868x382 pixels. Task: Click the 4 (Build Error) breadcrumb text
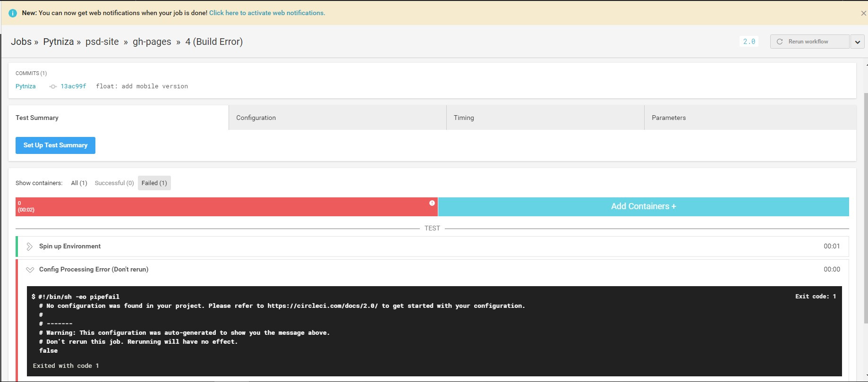pos(214,42)
